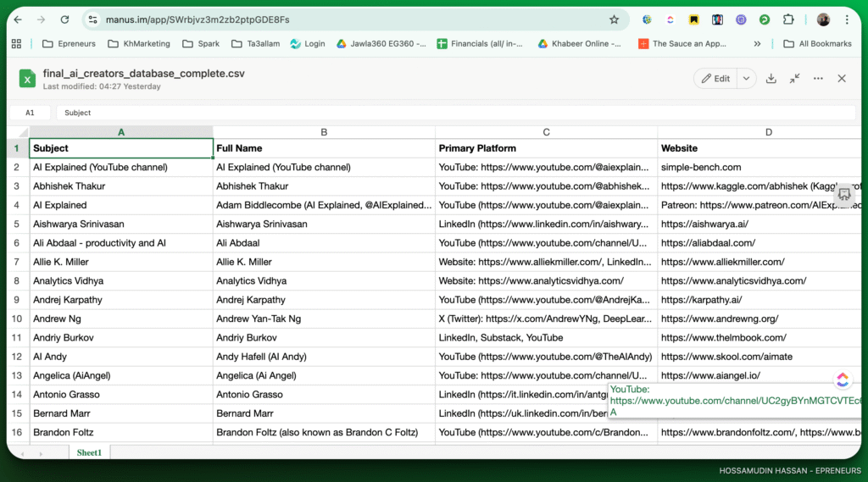This screenshot has width=868, height=482.
Task: Reload the page in the browser
Action: pyautogui.click(x=65, y=19)
